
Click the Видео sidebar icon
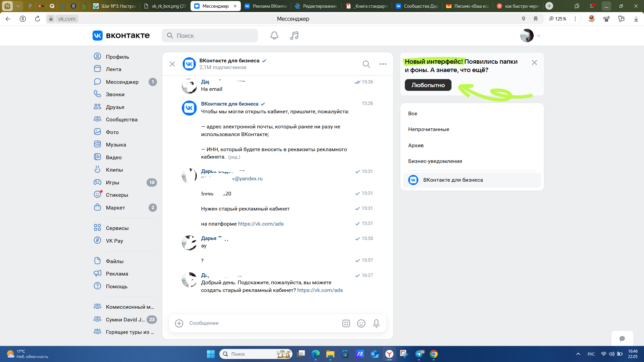pyautogui.click(x=98, y=157)
